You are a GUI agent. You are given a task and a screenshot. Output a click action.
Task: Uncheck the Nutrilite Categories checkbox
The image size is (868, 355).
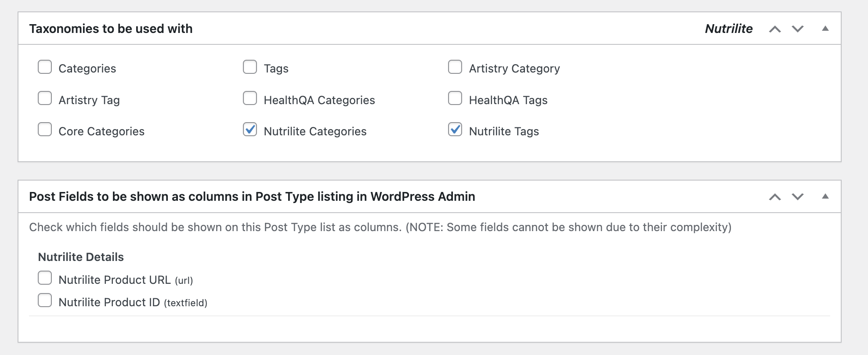(x=250, y=129)
